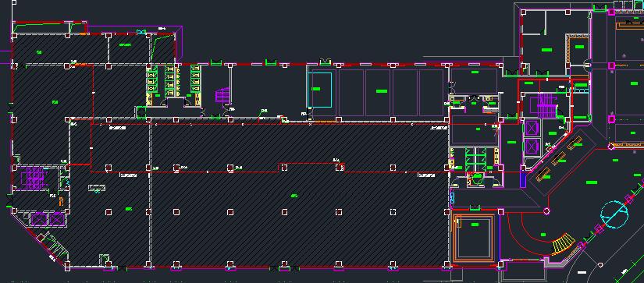Select the cyan rectangle outline in upper corridor

pyautogui.click(x=319, y=90)
